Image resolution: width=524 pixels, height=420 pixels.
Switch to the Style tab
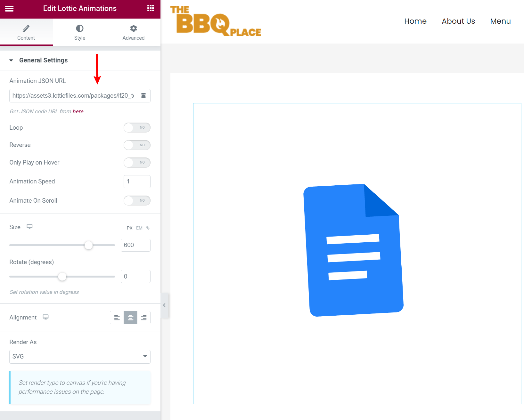pyautogui.click(x=80, y=32)
